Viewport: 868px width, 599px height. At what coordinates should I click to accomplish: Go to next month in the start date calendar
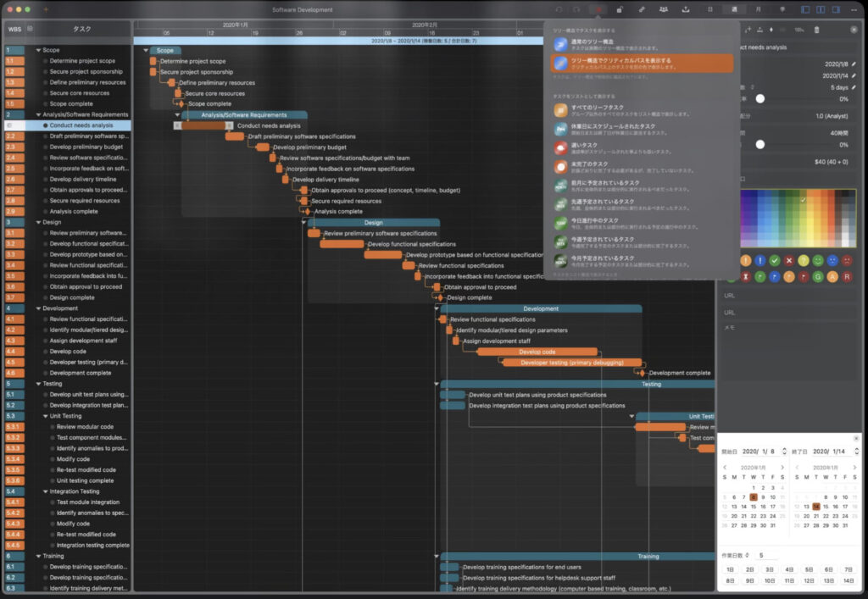pyautogui.click(x=782, y=468)
